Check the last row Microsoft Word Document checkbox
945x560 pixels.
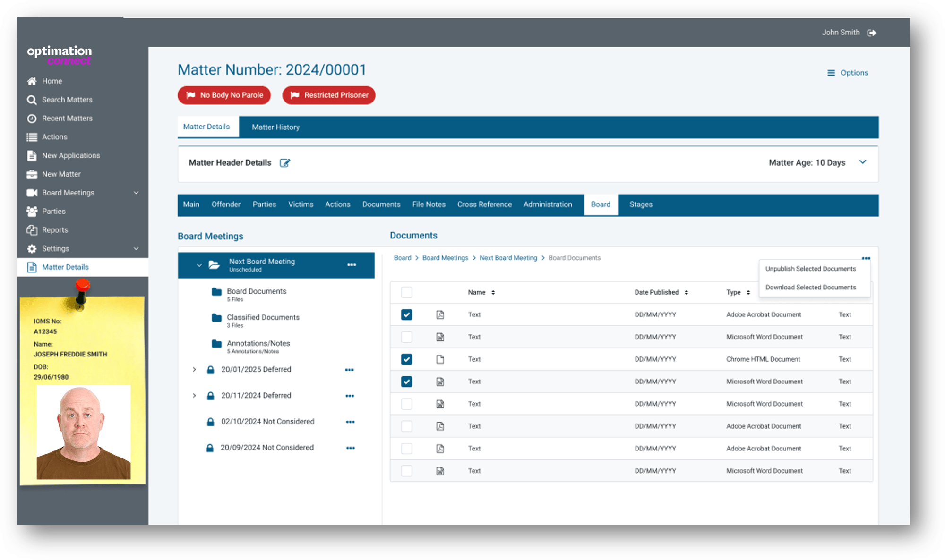[406, 471]
